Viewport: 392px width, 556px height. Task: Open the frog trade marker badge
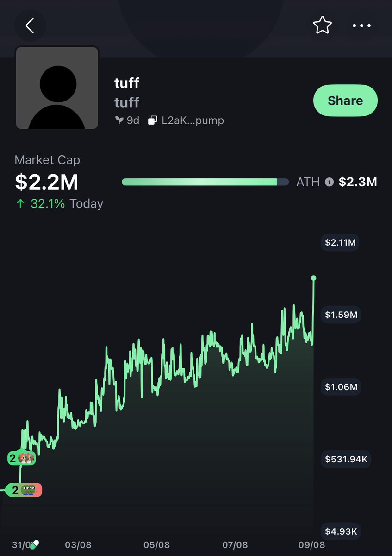[x=23, y=490]
